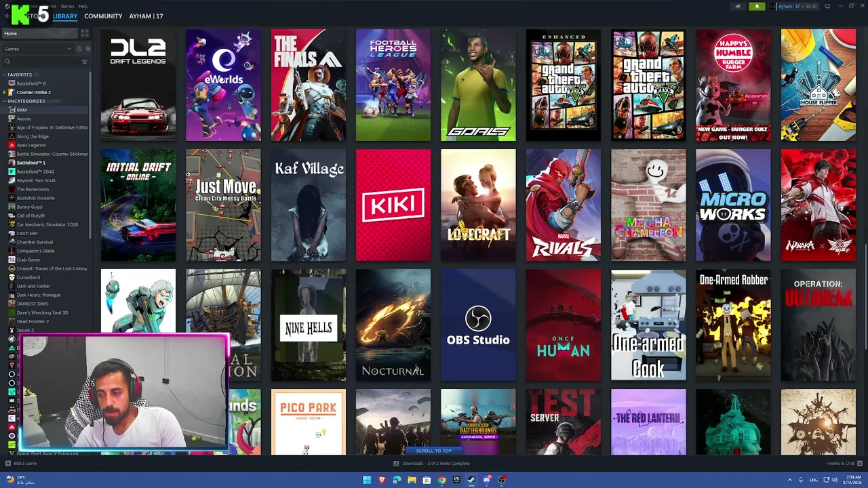Click the Apex Legends sidebar icon
This screenshot has height=488, width=868.
click(x=12, y=145)
